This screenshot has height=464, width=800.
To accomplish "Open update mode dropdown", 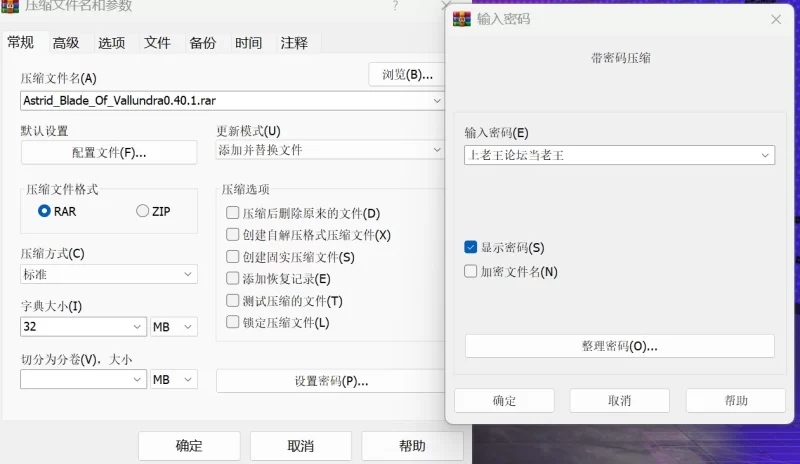I will pos(437,150).
